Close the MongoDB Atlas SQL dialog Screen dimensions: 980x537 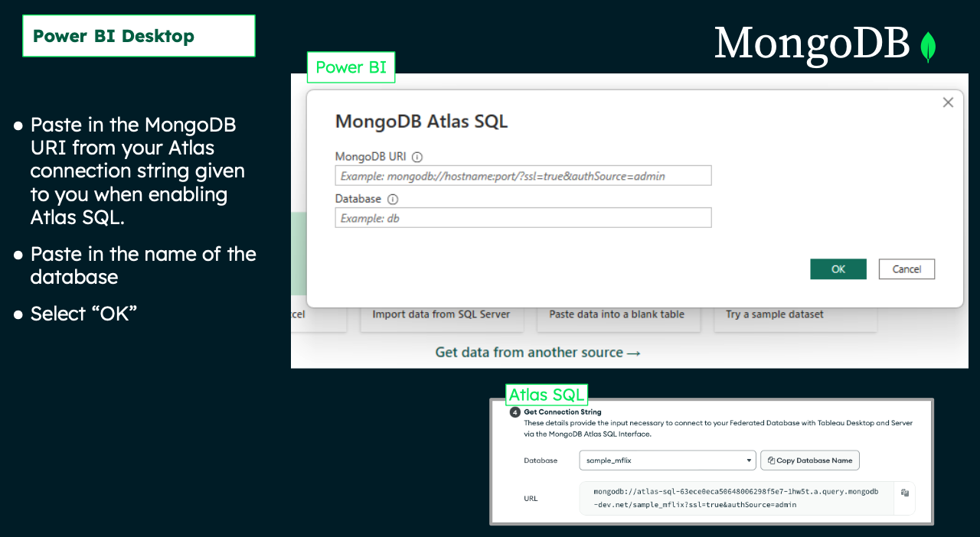[948, 103]
